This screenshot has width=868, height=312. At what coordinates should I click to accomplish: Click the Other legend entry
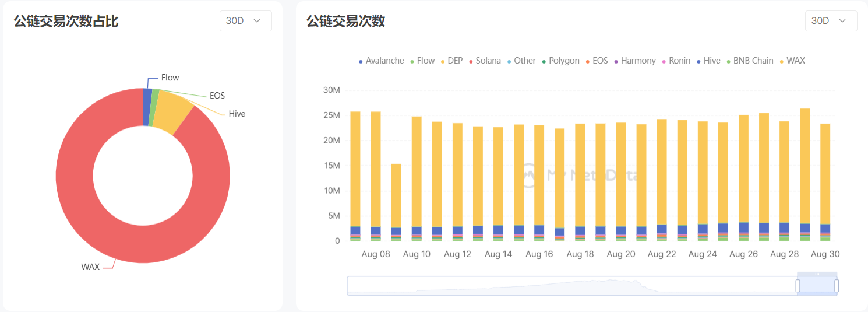click(x=520, y=61)
